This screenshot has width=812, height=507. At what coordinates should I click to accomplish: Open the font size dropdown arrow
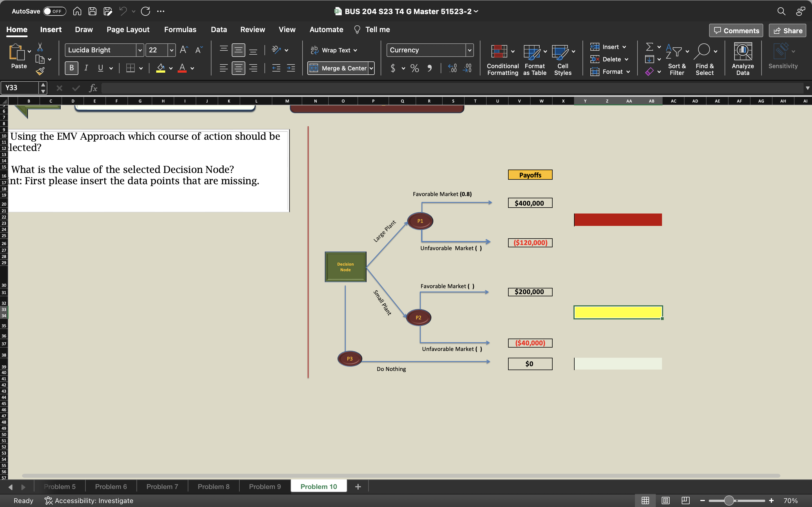coord(171,50)
